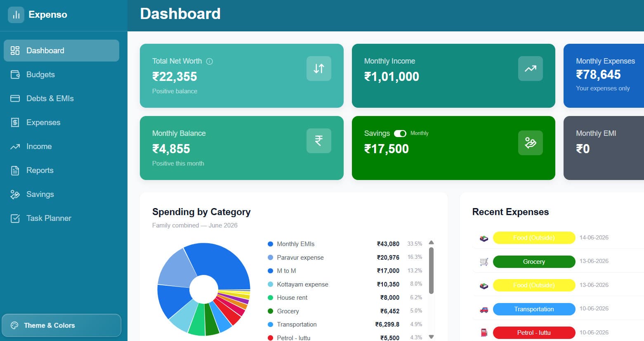Click the donut spending chart

(x=204, y=289)
